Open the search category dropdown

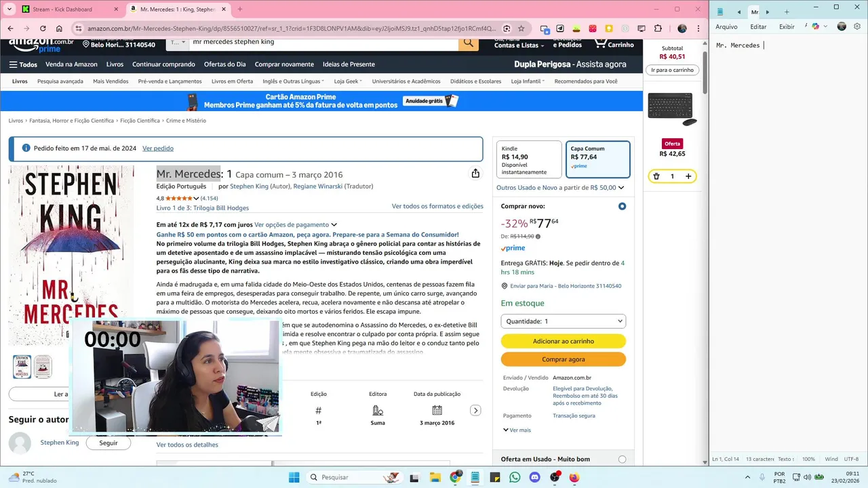pyautogui.click(x=178, y=42)
